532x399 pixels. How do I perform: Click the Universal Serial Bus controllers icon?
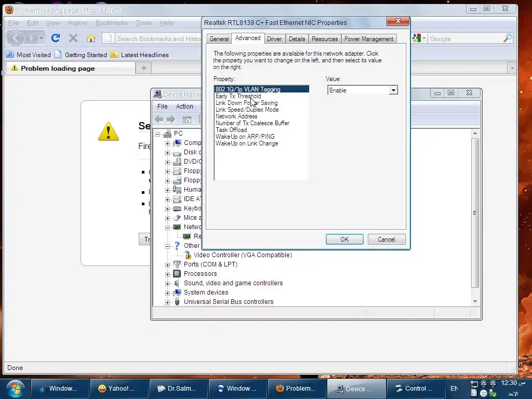pyautogui.click(x=177, y=302)
